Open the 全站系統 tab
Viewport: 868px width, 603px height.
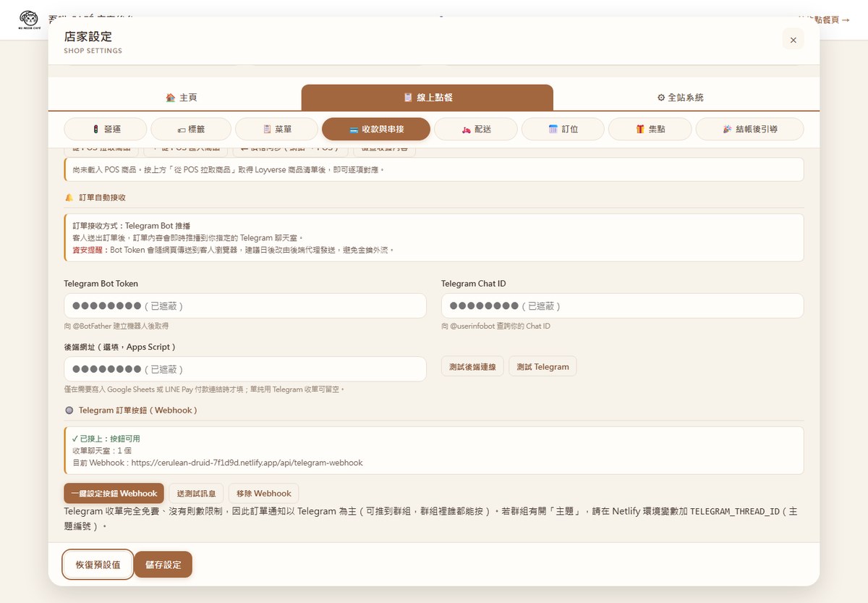(680, 98)
